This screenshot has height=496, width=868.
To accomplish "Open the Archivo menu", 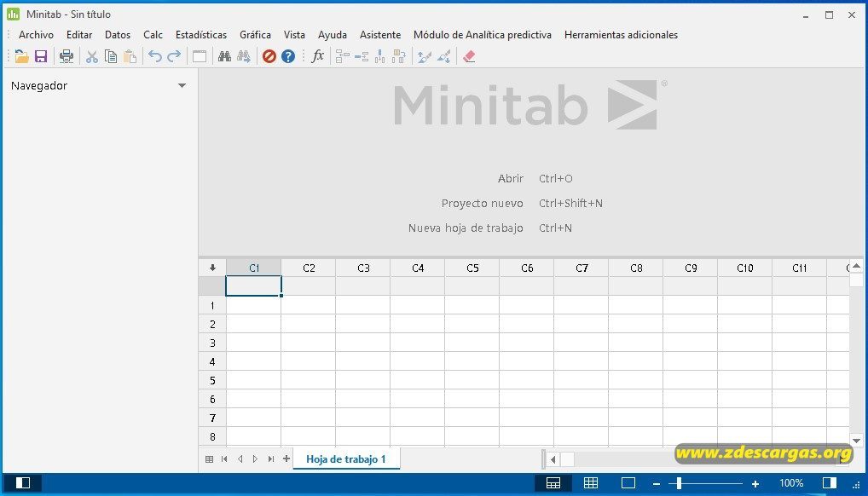I will tap(36, 34).
